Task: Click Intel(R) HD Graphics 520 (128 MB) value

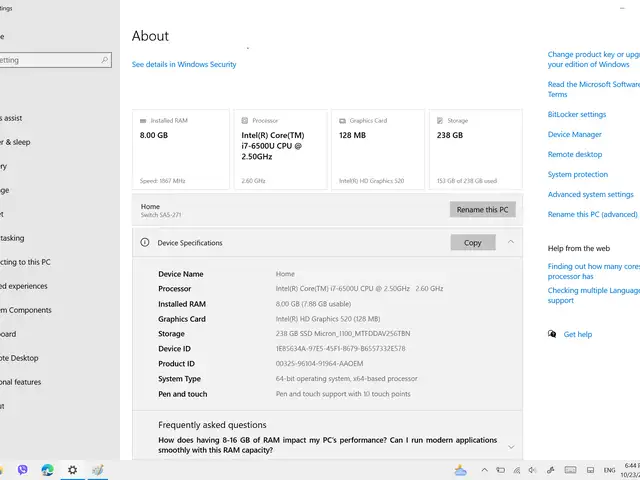Action: click(328, 319)
